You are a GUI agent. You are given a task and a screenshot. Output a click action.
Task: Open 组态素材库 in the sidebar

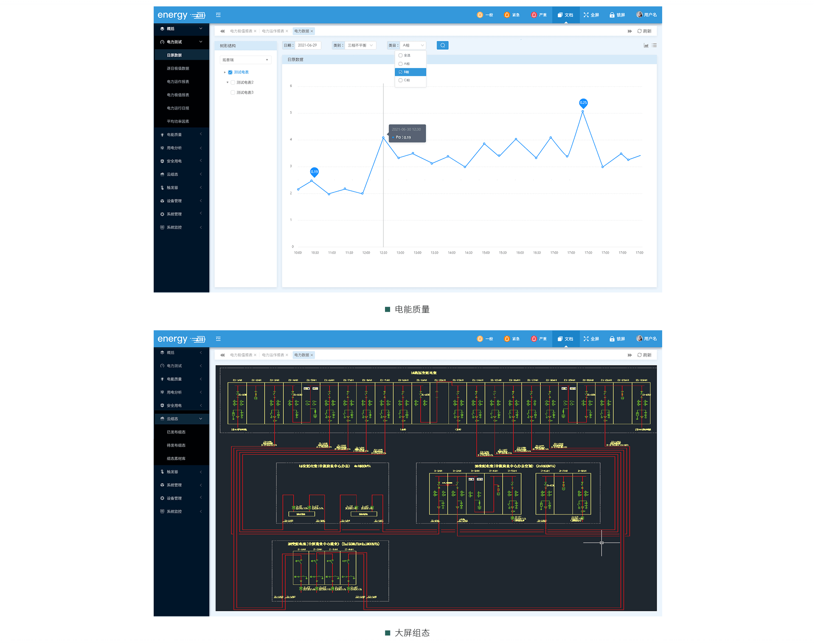point(176,458)
